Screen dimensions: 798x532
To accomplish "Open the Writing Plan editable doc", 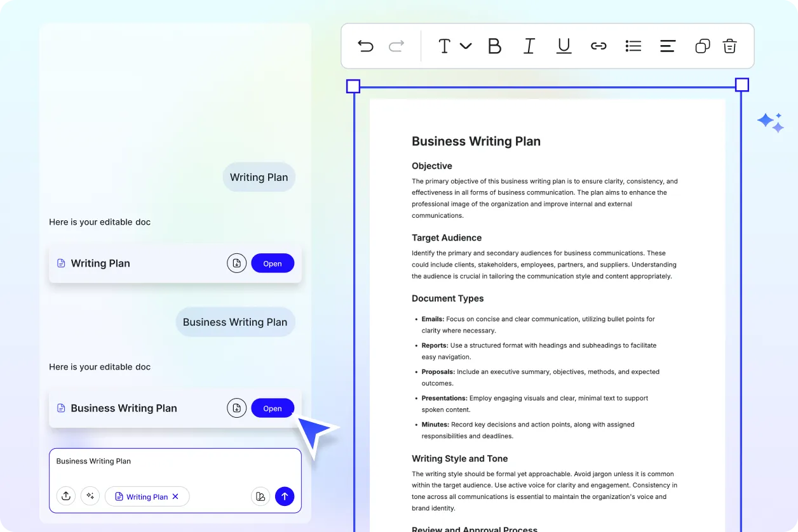I will pyautogui.click(x=273, y=263).
